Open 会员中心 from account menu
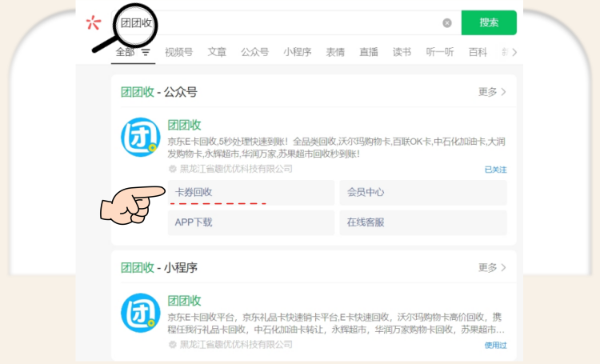This screenshot has height=364, width=600. (x=423, y=193)
